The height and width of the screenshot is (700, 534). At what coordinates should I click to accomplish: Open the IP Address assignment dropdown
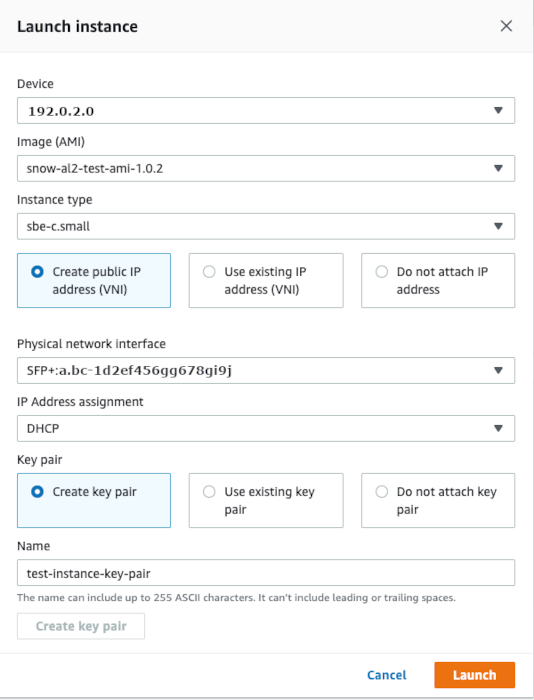coord(266,429)
